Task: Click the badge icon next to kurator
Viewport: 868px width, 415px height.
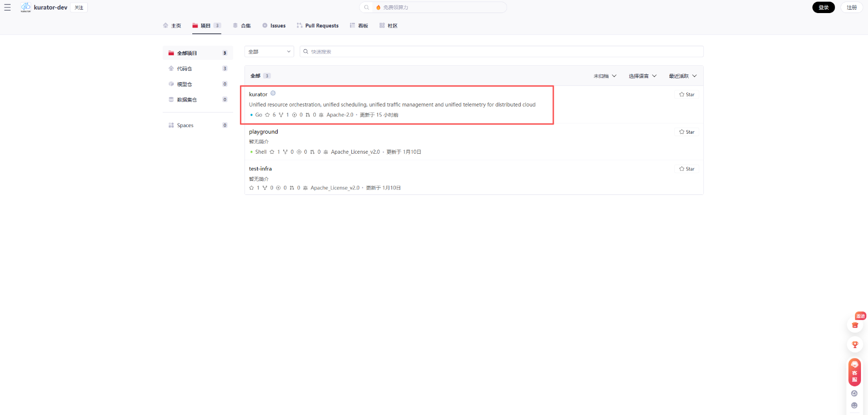Action: click(x=273, y=93)
